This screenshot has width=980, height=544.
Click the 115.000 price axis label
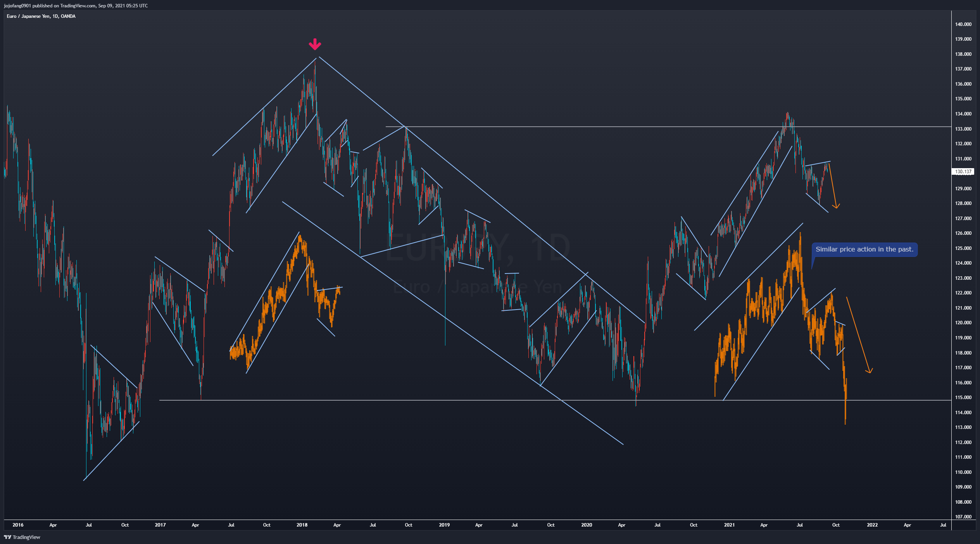[x=963, y=398]
